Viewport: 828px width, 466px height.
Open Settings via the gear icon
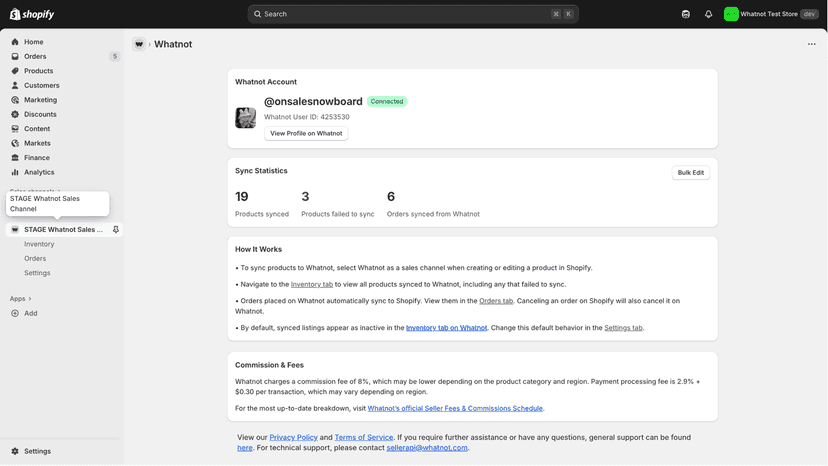pyautogui.click(x=15, y=451)
